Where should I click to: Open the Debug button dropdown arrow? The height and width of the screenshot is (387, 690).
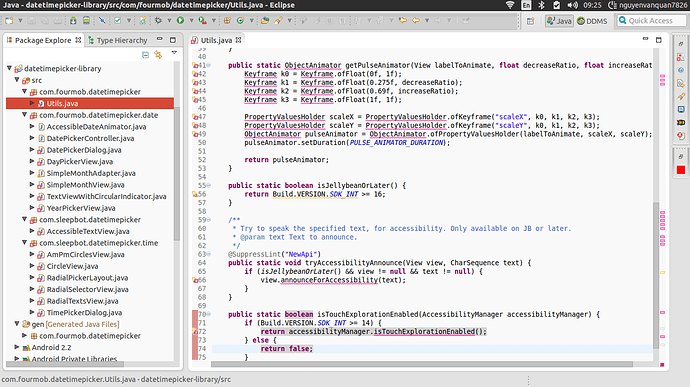coord(169,20)
